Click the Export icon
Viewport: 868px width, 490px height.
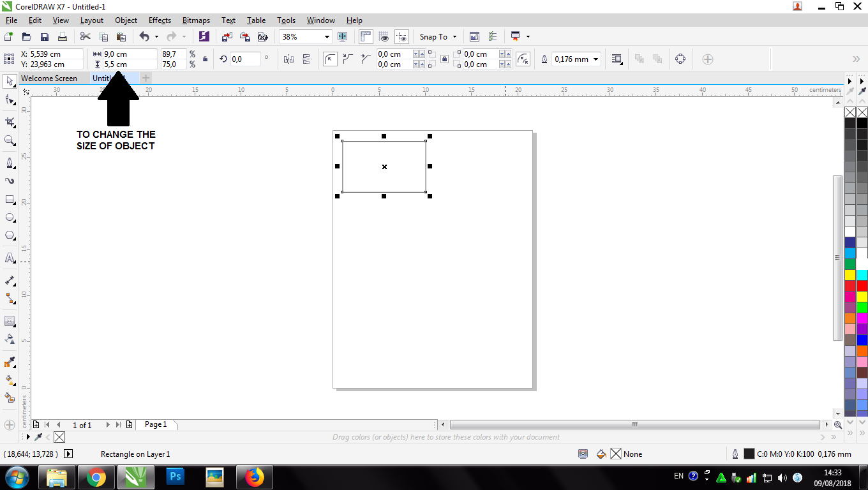click(244, 37)
